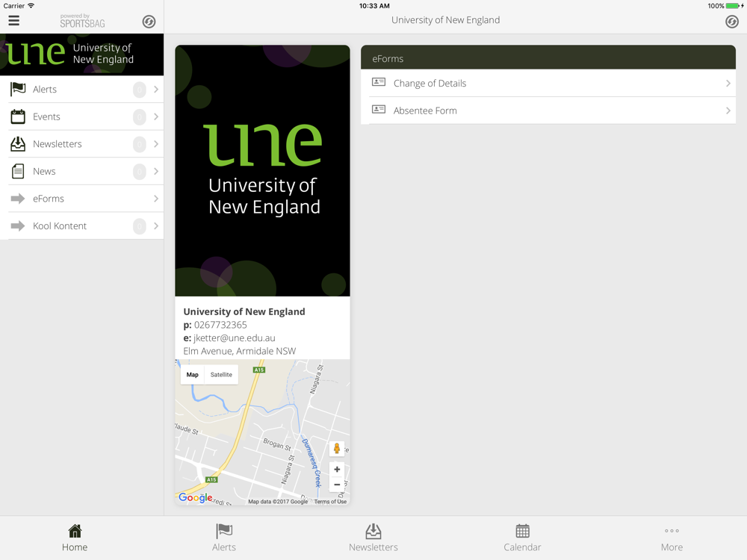Click bold 'University of New England' contact heading
The width and height of the screenshot is (747, 560).
pos(244,311)
